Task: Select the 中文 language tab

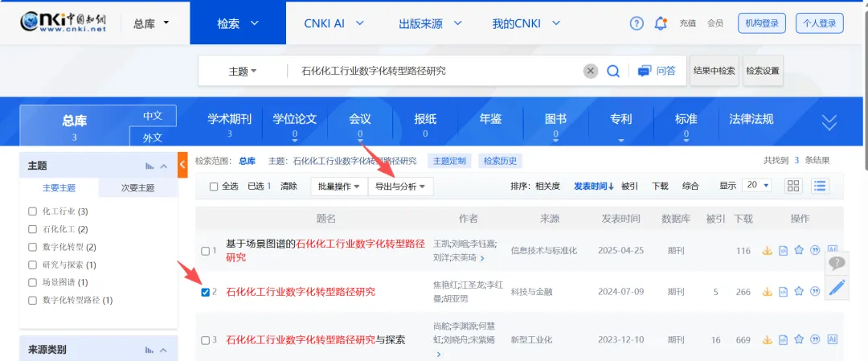Action: coord(152,116)
